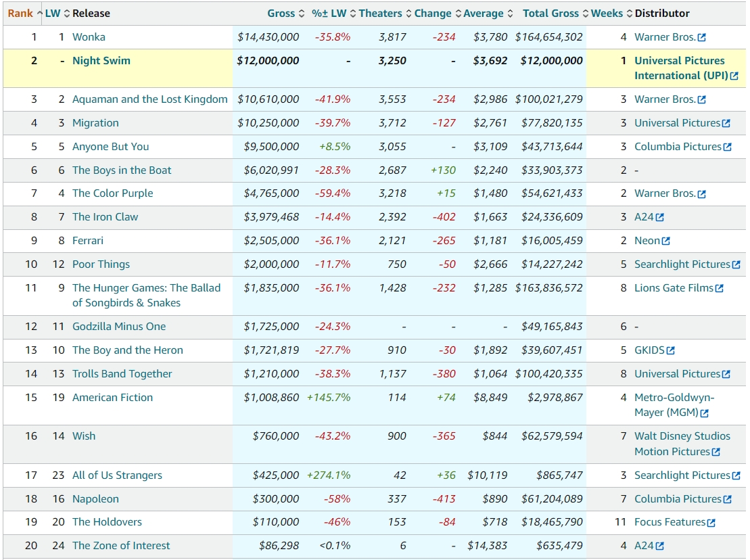
Task: Open The Boy and the Heron link
Action: [127, 350]
